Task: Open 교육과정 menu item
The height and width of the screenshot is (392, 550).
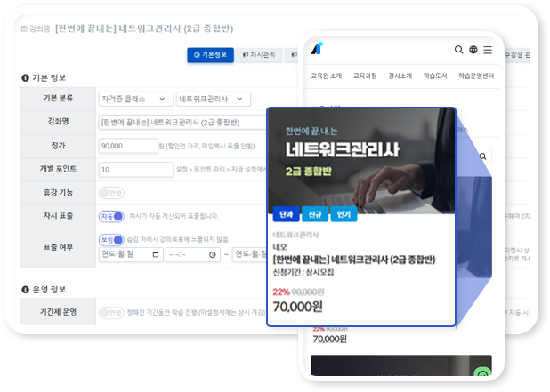Action: 365,76
